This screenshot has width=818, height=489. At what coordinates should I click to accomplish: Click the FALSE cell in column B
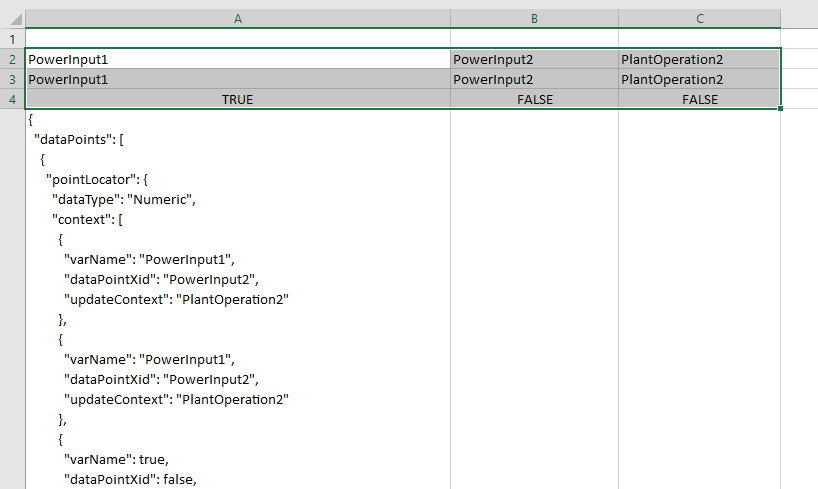(534, 99)
